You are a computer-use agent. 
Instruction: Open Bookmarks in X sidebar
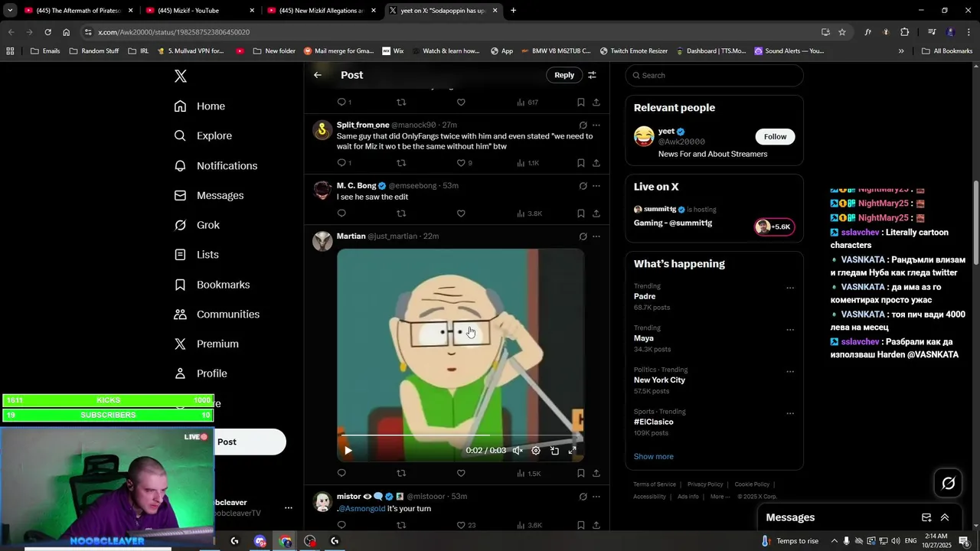(x=212, y=285)
